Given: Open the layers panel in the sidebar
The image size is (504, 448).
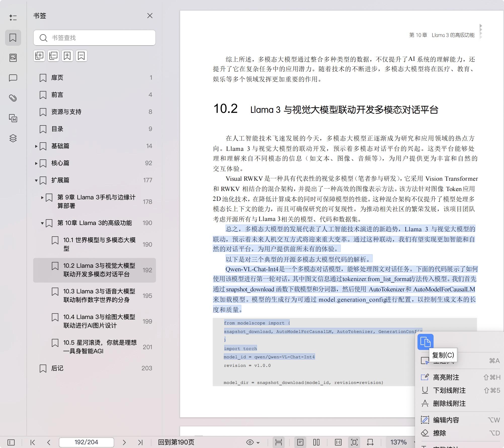Looking at the screenshot, I should pyautogui.click(x=13, y=138).
